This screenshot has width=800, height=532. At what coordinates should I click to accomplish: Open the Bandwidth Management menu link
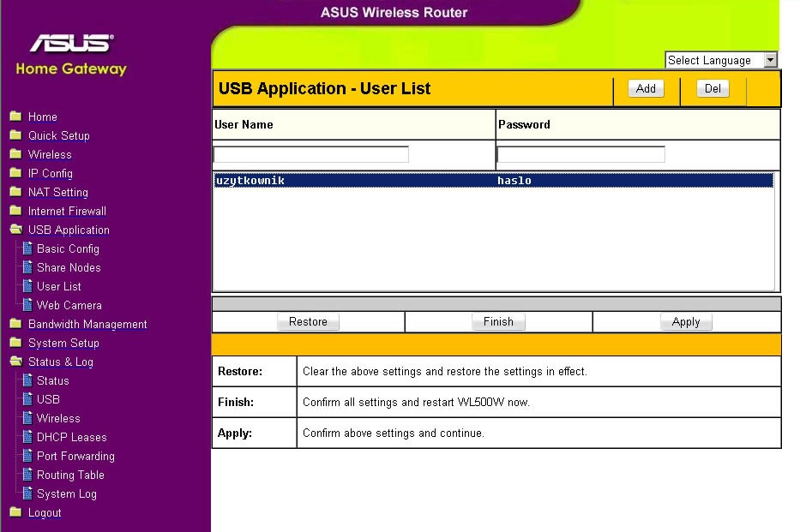[87, 324]
